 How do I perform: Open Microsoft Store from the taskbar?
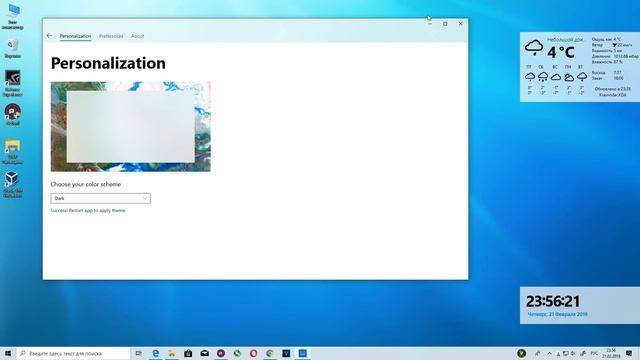pyautogui.click(x=188, y=353)
